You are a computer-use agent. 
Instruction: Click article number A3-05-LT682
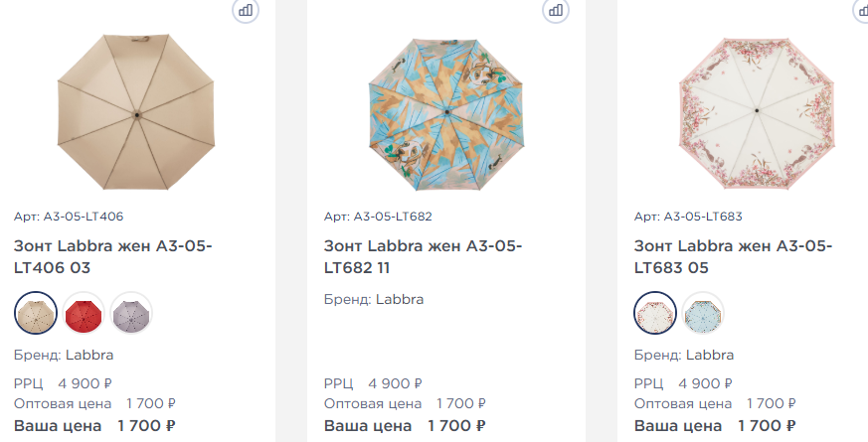click(x=378, y=216)
